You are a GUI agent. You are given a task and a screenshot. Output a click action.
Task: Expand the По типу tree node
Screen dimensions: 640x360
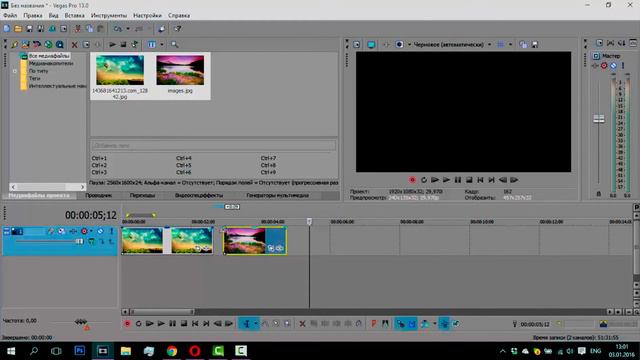(x=15, y=71)
